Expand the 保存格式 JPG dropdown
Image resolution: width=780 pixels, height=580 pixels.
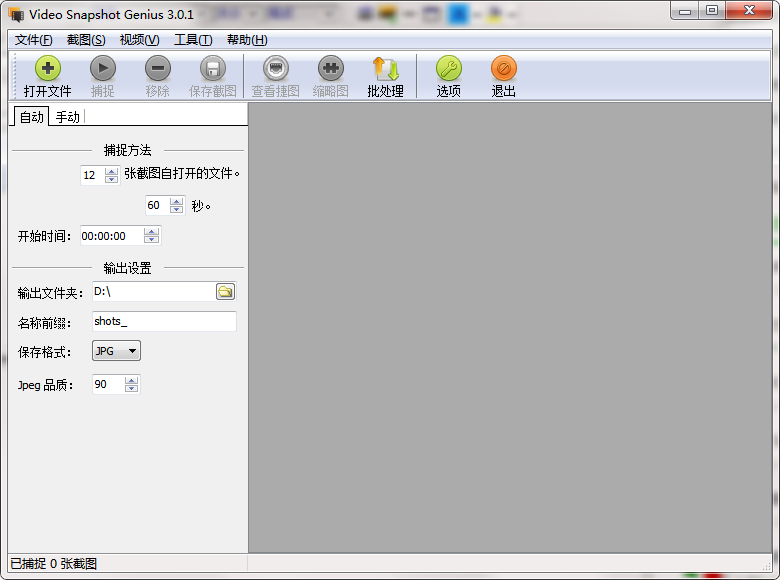click(116, 351)
